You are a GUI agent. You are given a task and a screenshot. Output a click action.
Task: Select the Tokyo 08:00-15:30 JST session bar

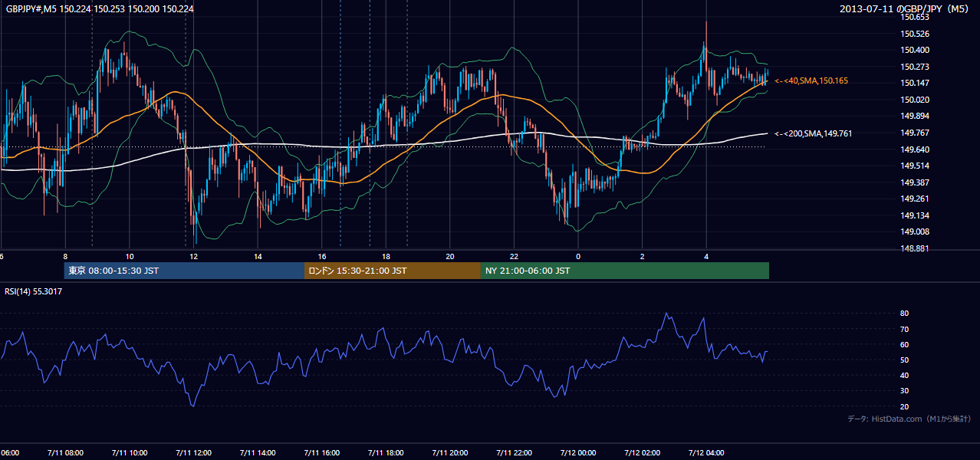[184, 271]
